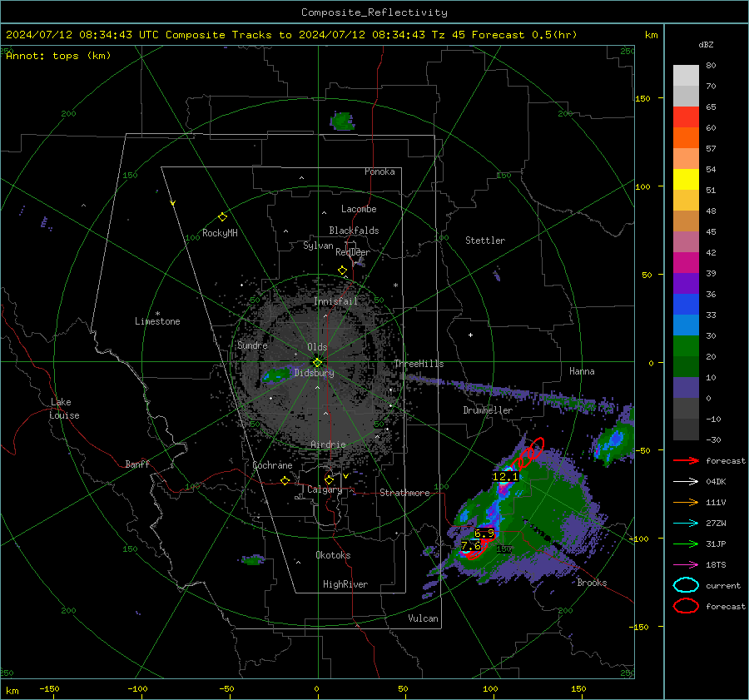Image resolution: width=749 pixels, height=700 pixels.
Task: Click the Okotoks label
Action: point(333,555)
